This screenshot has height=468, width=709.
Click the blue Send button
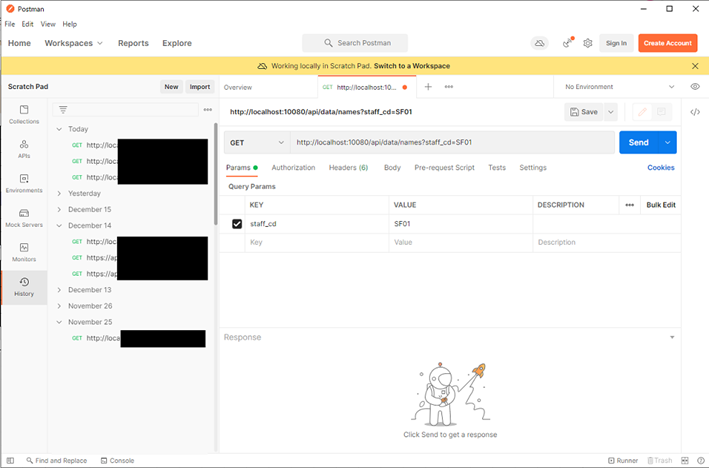click(639, 143)
